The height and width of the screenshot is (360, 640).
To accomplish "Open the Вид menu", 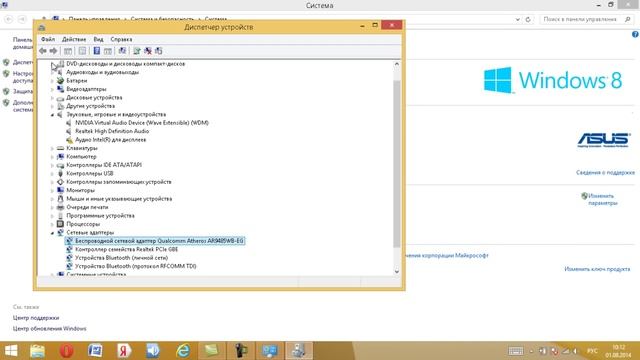I will click(98, 39).
